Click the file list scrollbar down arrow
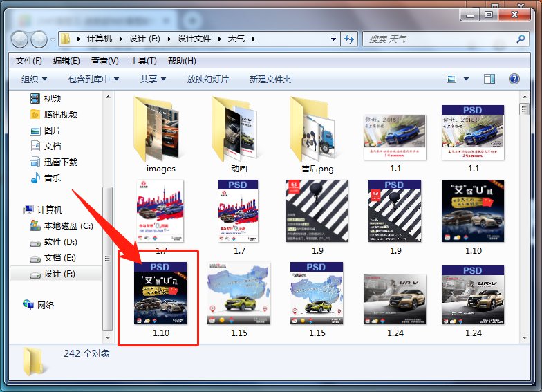 [525, 337]
